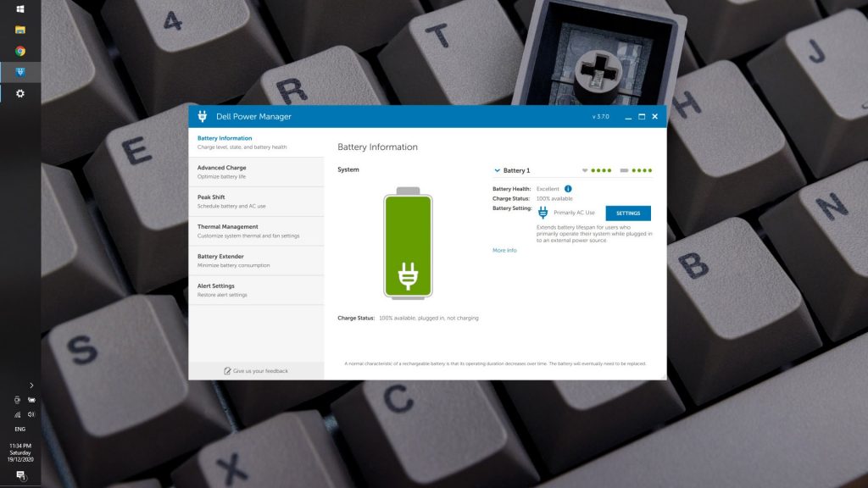
Task: Click the Excellent battery health value
Action: pos(548,189)
